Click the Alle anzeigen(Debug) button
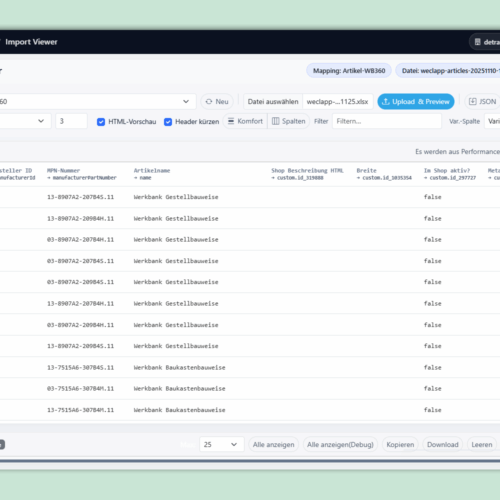500x500 pixels. click(340, 445)
